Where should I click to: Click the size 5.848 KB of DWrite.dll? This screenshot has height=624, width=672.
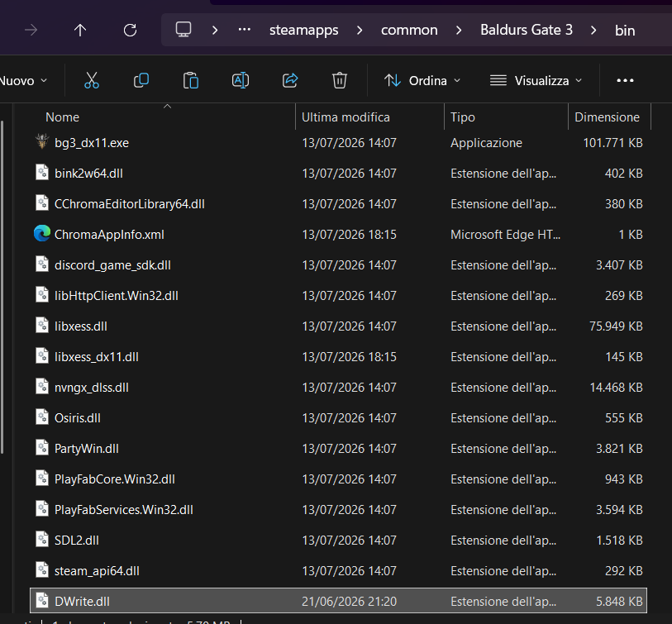point(619,602)
